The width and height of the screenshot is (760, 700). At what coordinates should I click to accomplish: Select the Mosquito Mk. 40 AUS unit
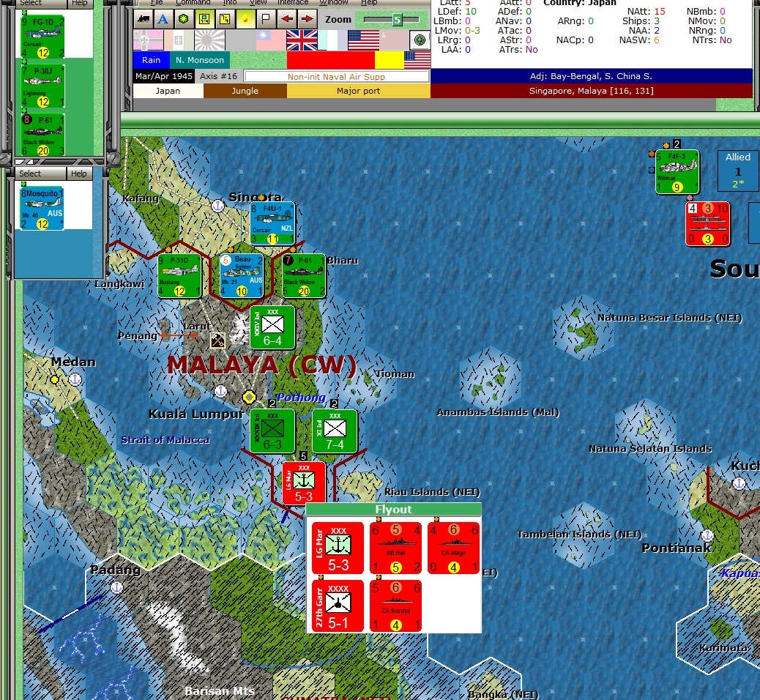(42, 208)
